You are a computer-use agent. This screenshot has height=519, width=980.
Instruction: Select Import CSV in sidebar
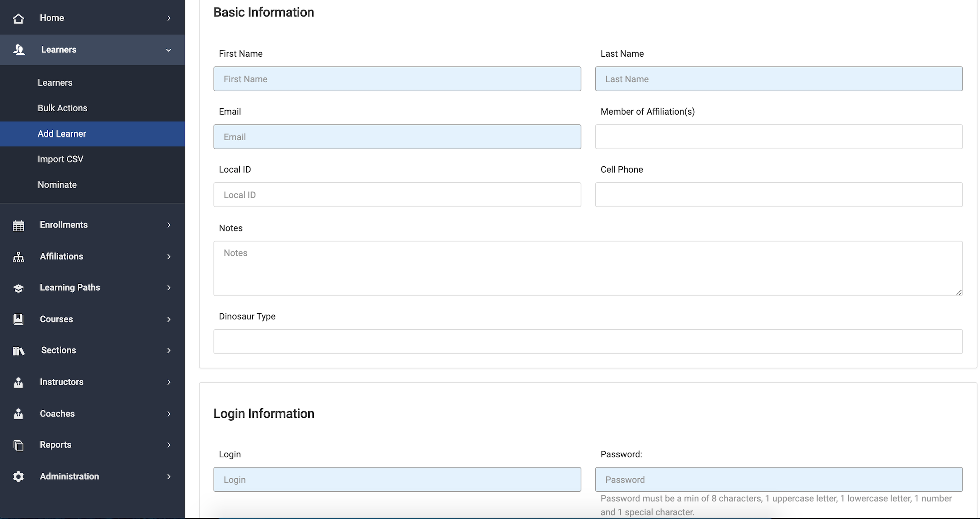point(60,159)
